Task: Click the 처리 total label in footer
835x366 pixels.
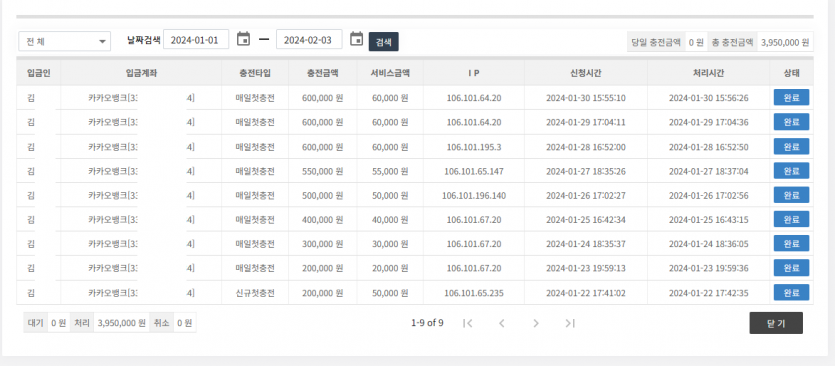Action: [81, 323]
